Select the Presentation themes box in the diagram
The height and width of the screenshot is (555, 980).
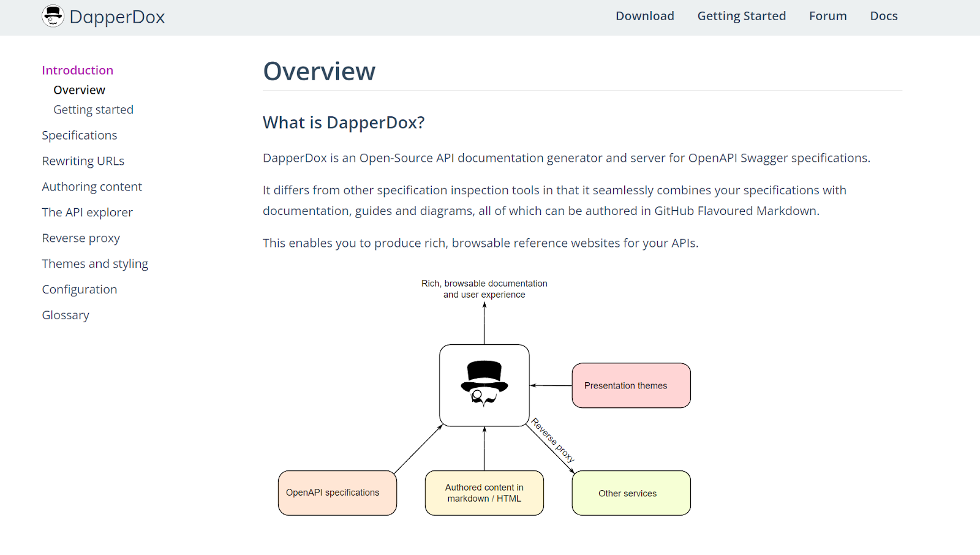click(631, 385)
